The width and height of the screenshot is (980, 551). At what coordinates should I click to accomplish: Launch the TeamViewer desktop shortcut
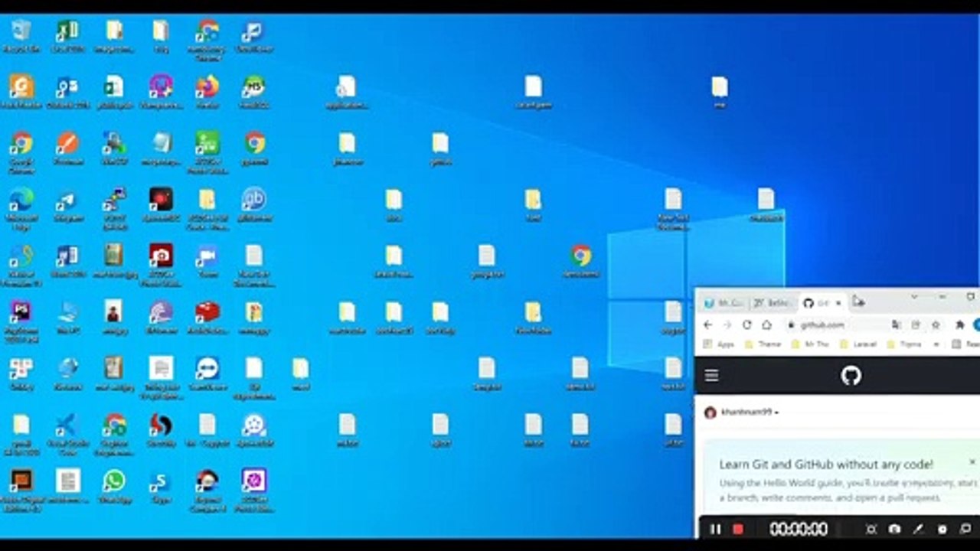click(207, 373)
